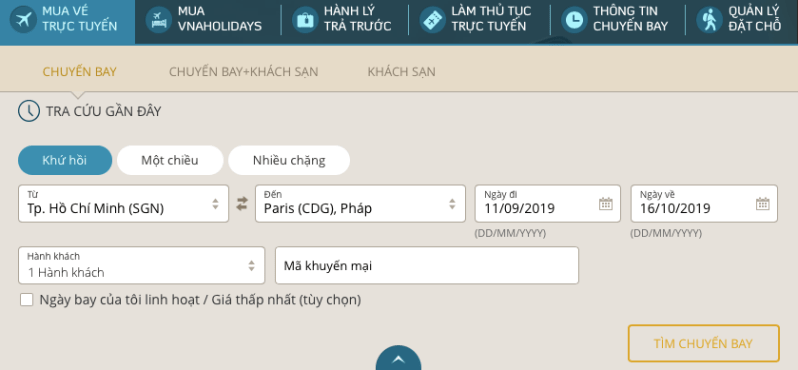The image size is (798, 370).
Task: Click the airplane icon beside Mua vé trực tuyến
Action: [x=23, y=20]
